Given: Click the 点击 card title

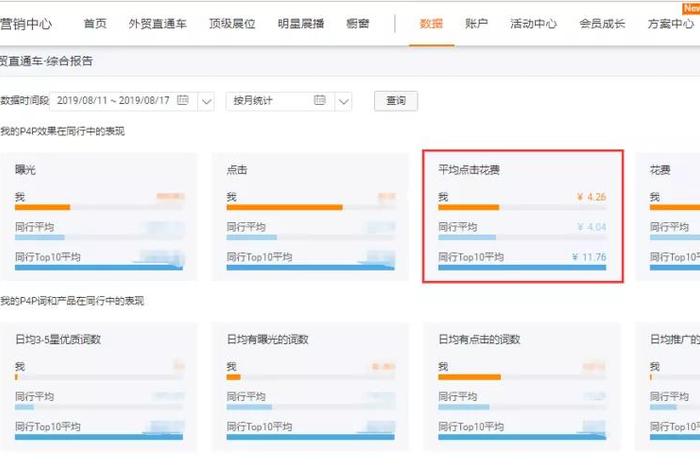Looking at the screenshot, I should [237, 170].
